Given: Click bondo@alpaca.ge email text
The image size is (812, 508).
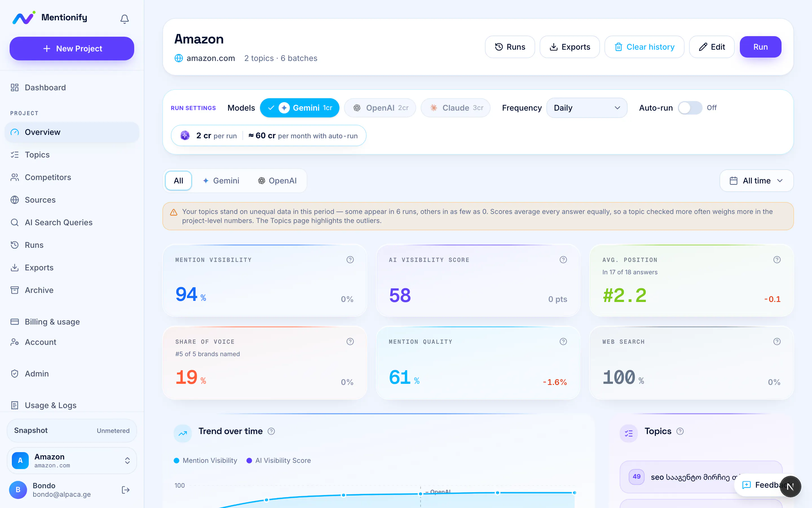Looking at the screenshot, I should pos(62,494).
